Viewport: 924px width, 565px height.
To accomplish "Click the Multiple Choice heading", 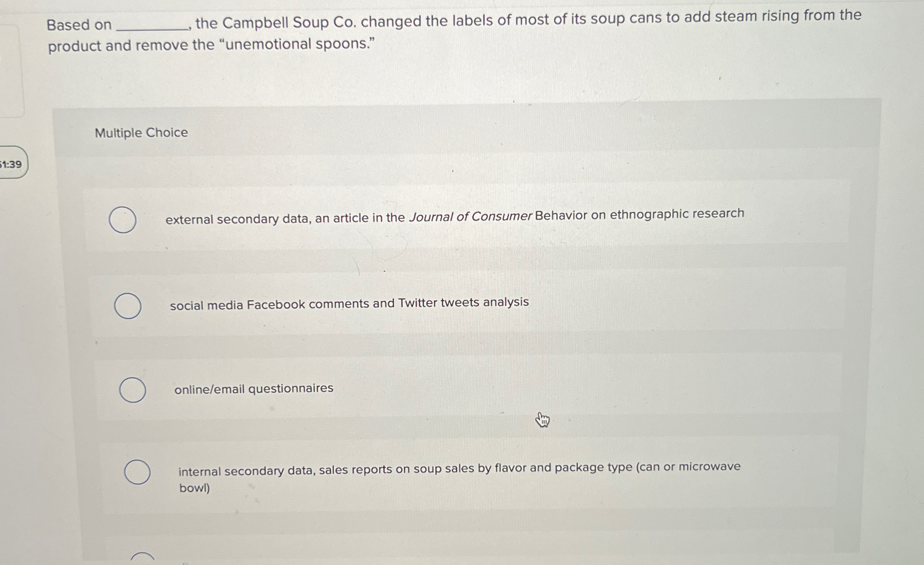I will 141,133.
